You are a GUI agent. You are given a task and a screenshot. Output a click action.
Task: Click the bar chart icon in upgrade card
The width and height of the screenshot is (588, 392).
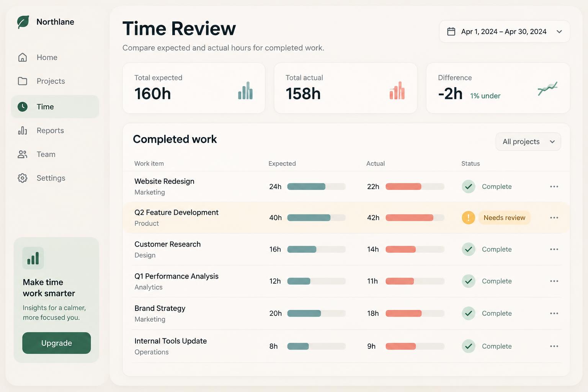coord(33,258)
